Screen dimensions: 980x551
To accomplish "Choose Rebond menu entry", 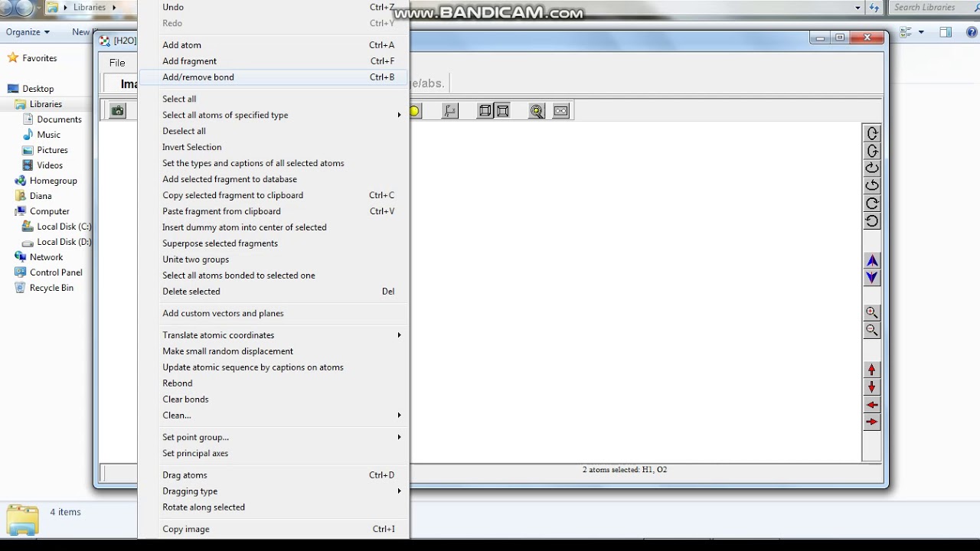I will coord(274,383).
